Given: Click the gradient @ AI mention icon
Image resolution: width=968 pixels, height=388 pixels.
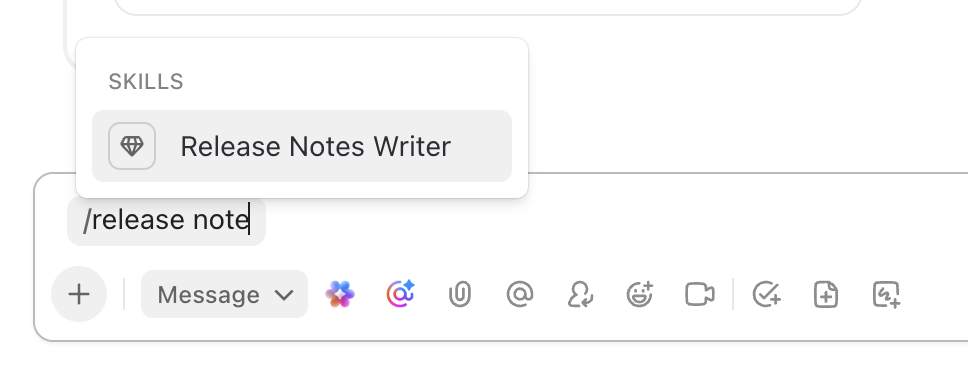Looking at the screenshot, I should pos(400,294).
